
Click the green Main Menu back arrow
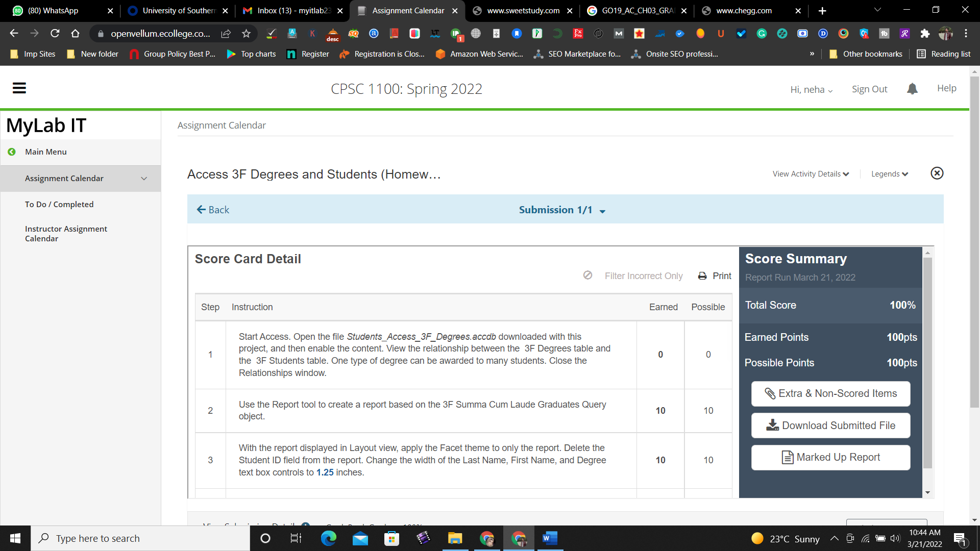pos(12,152)
